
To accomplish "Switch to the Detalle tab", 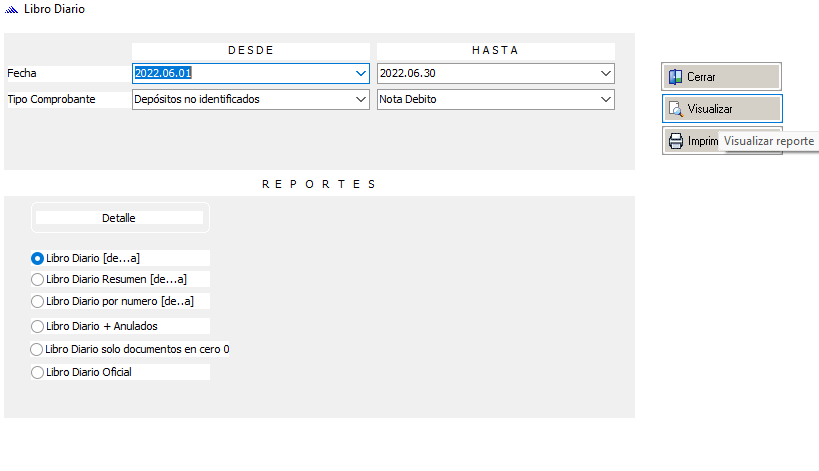I will click(119, 217).
